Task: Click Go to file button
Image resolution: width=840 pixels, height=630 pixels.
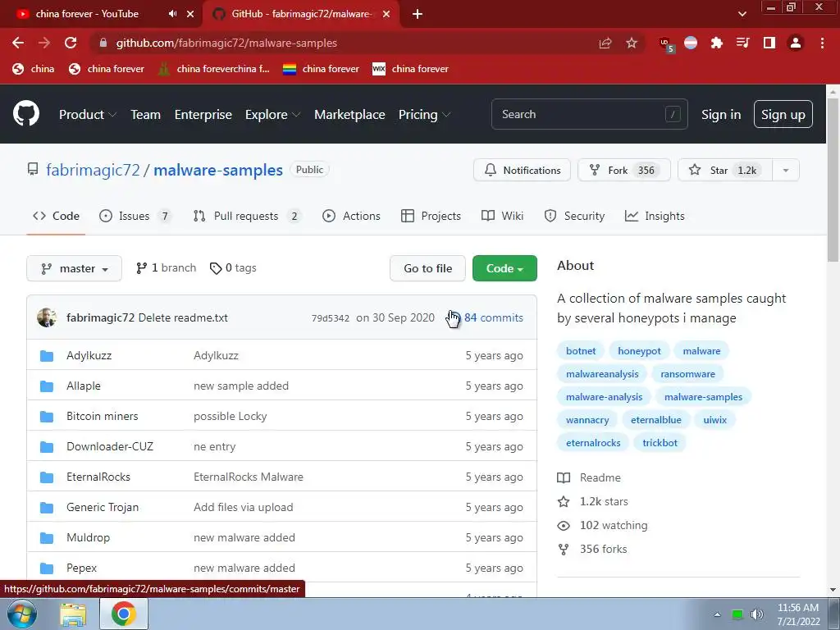Action: 427,268
